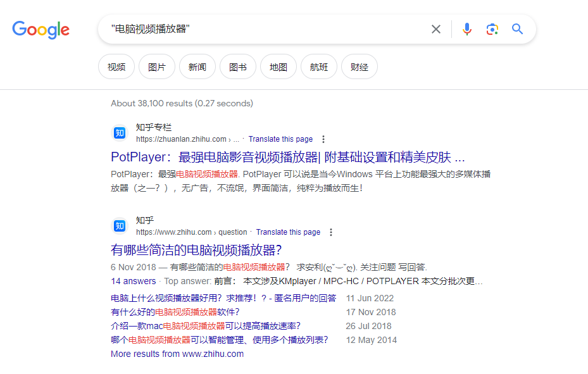Image resolution: width=588 pixels, height=374 pixels.
Task: Switch to the 图书 filter tab
Action: pyautogui.click(x=238, y=66)
